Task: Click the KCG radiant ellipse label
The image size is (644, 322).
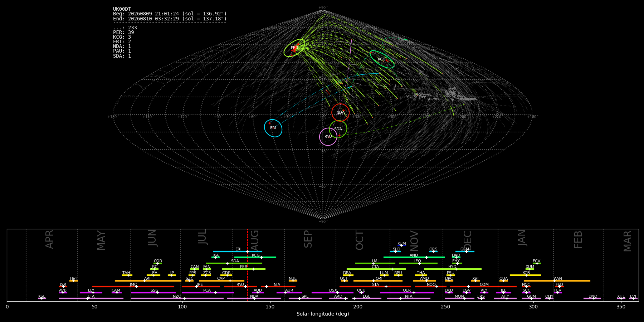Action: click(382, 59)
